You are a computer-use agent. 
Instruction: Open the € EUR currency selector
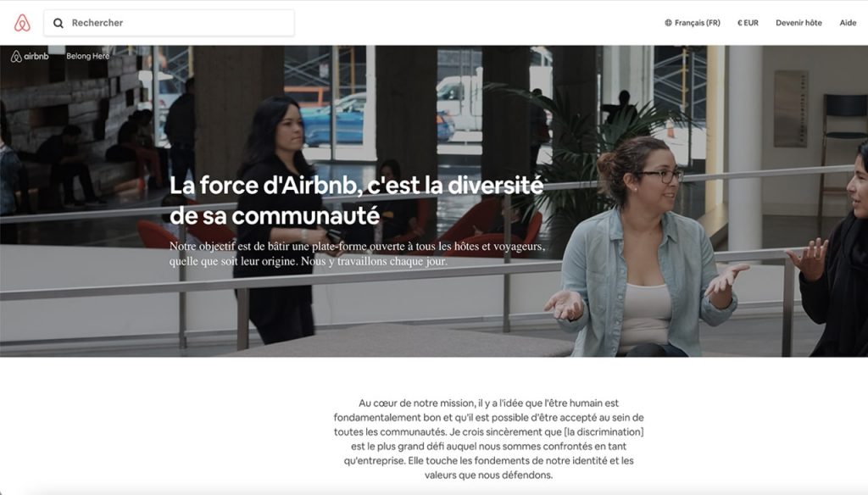point(748,23)
